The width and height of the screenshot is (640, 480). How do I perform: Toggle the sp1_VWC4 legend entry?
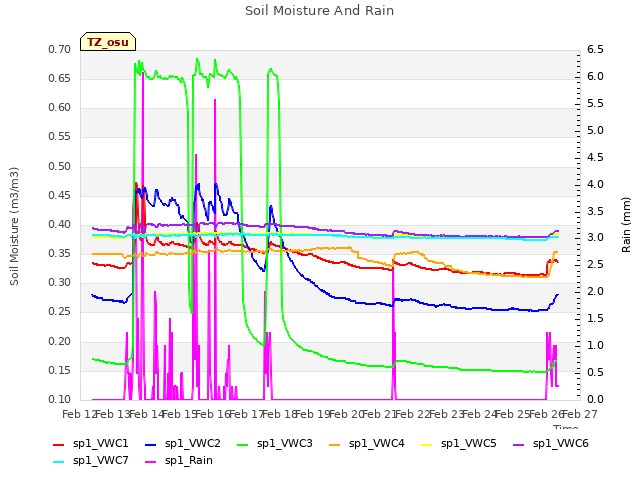367,444
